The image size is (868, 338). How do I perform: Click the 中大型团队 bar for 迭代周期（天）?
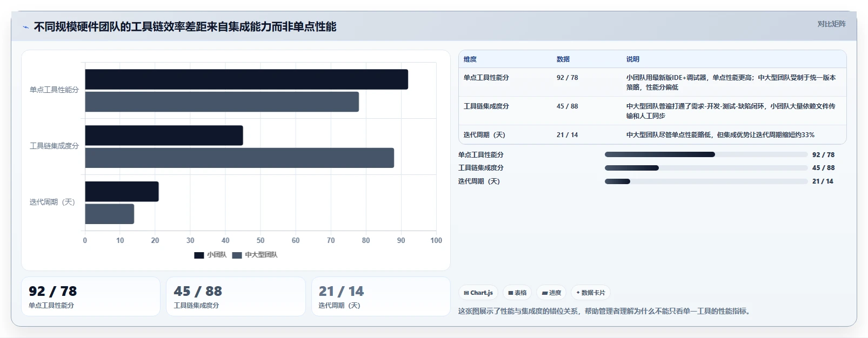click(109, 214)
